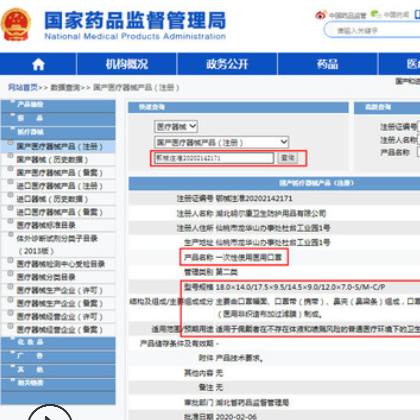Select sidebar item 进口器械（历史数据）

tap(52, 199)
